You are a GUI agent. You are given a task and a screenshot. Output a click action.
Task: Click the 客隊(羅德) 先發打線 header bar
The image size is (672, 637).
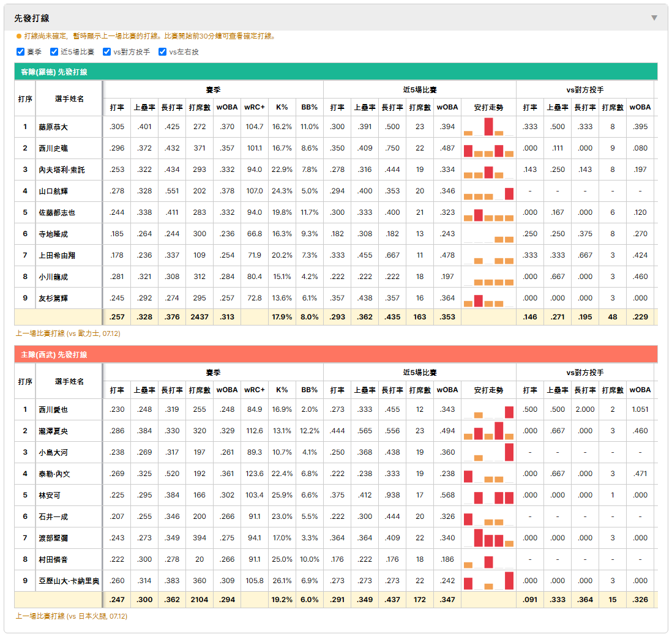336,72
